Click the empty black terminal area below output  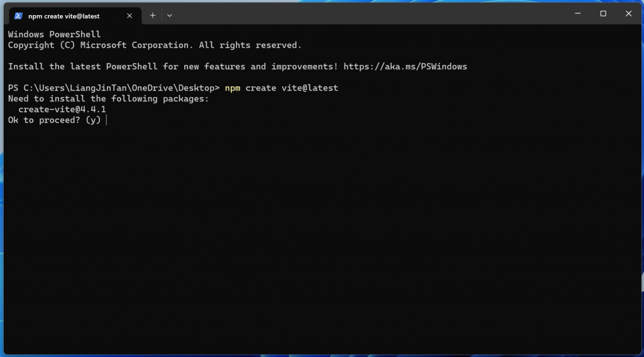pos(322,239)
